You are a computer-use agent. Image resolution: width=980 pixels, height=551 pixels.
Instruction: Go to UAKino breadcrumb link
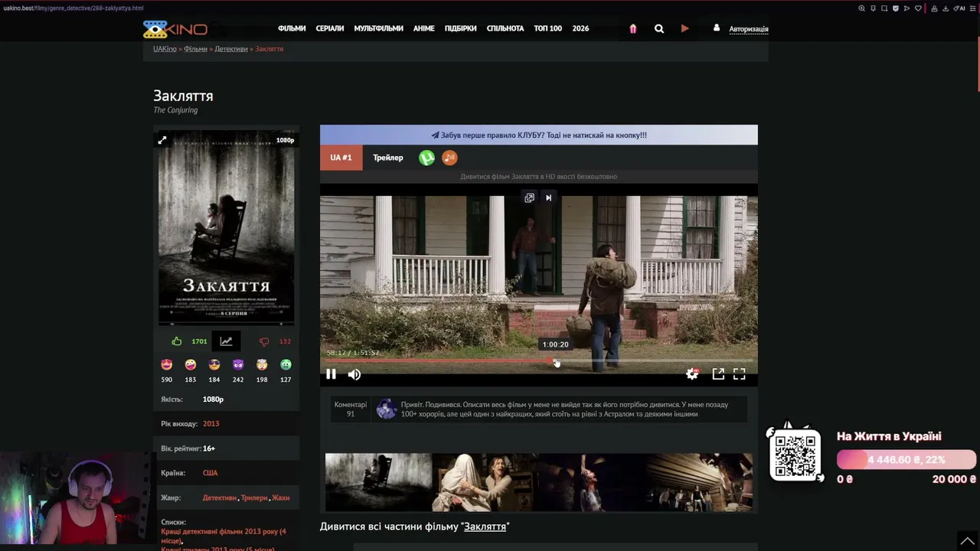[x=165, y=49]
